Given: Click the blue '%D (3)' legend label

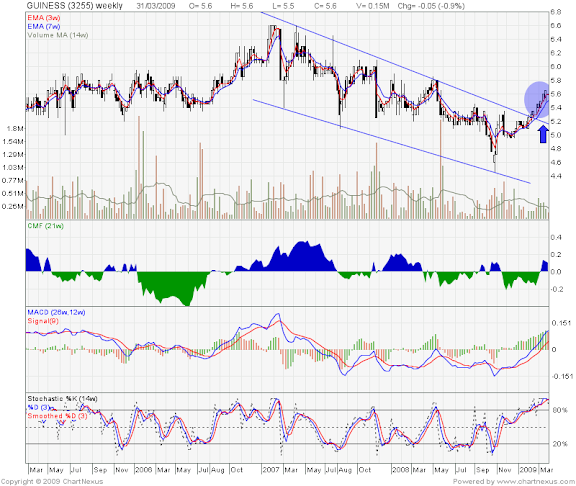Looking at the screenshot, I should pos(38,407).
